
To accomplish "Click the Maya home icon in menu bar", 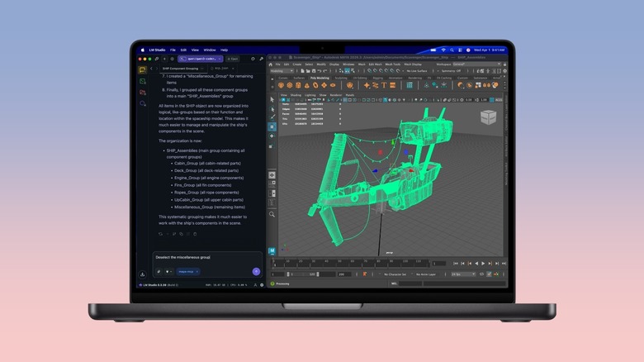I will [271, 64].
